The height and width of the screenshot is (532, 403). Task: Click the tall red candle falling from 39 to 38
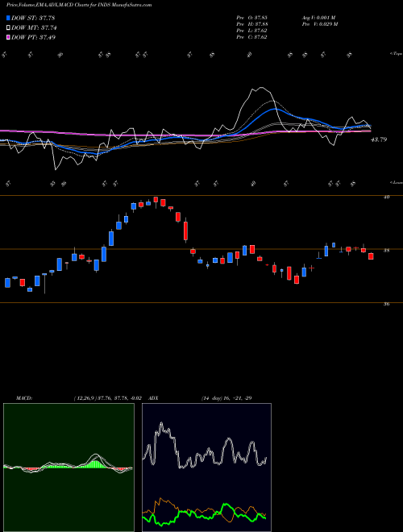[x=185, y=231]
